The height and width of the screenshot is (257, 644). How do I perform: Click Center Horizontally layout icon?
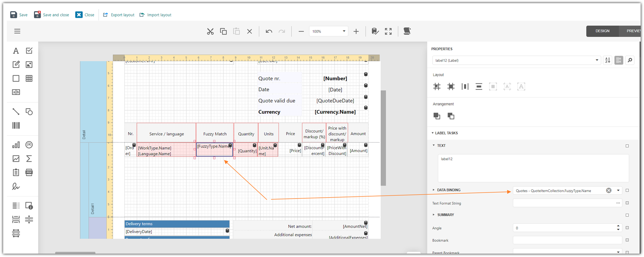(x=465, y=87)
